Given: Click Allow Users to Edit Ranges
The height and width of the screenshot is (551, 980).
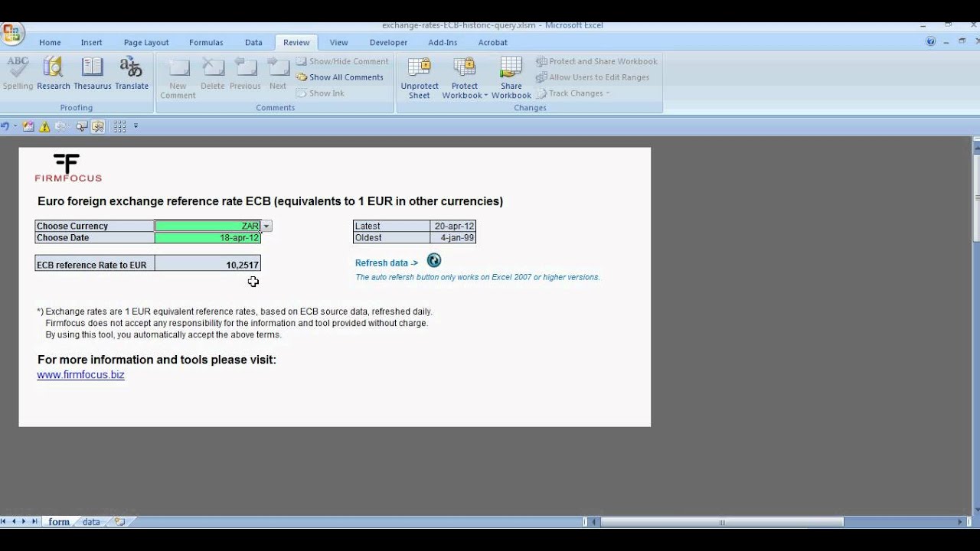Looking at the screenshot, I should 593,77.
